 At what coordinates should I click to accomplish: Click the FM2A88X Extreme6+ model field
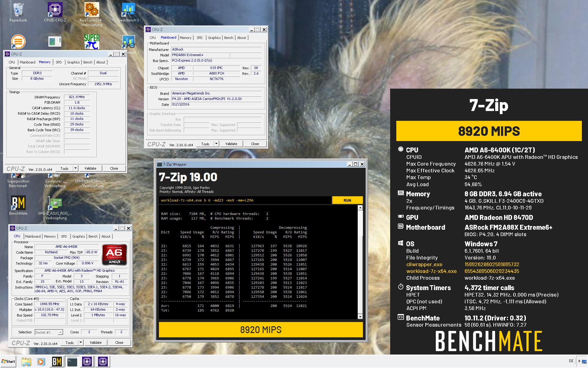click(200, 55)
